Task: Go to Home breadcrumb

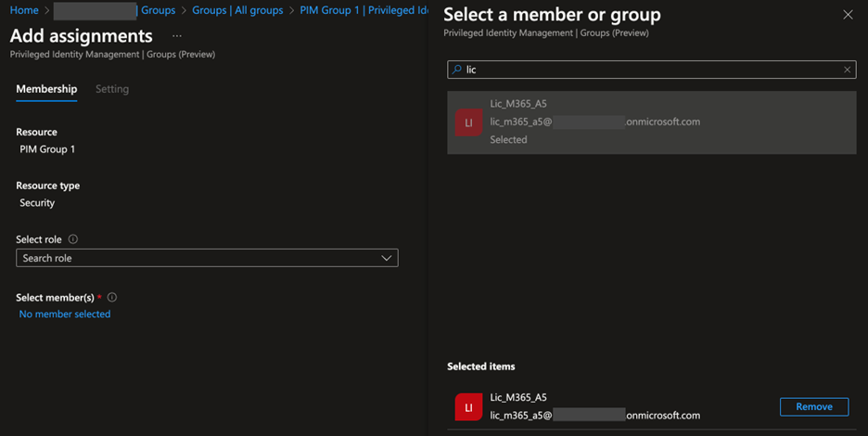Action: 24,10
